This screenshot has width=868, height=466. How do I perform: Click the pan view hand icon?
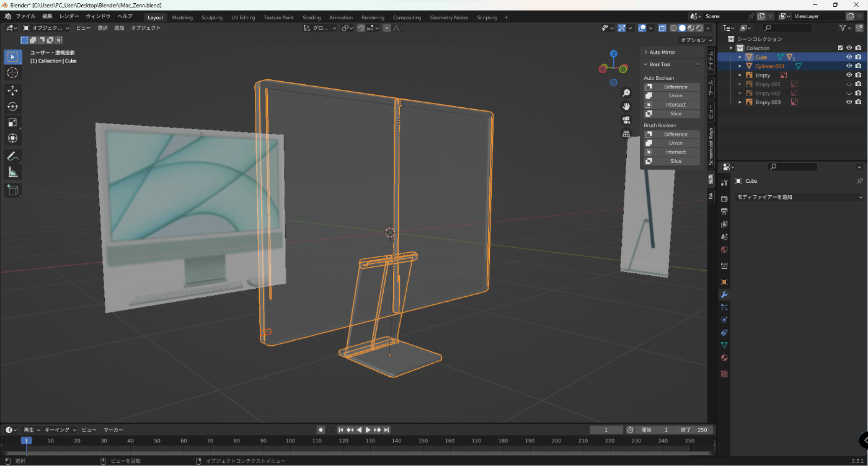coord(626,107)
